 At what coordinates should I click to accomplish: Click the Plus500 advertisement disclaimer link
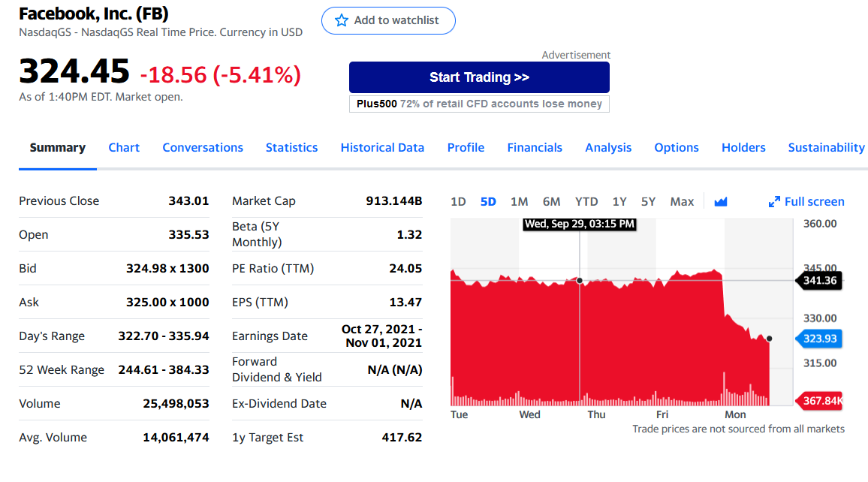click(x=479, y=104)
